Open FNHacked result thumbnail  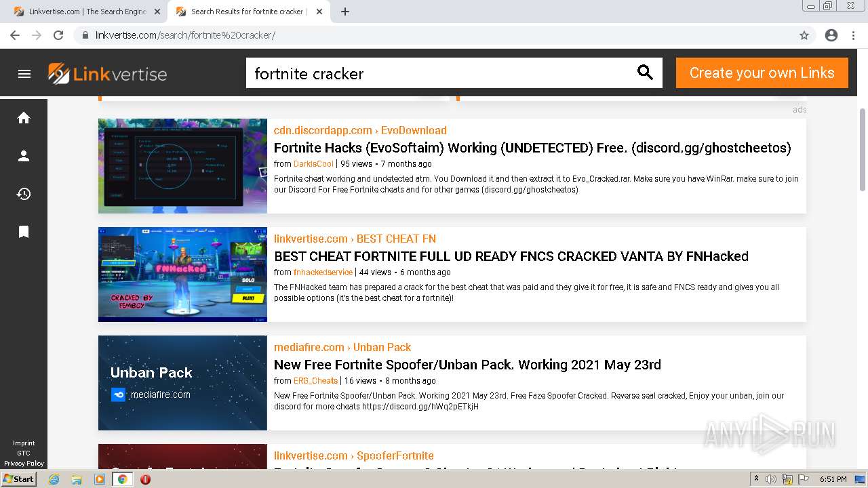point(182,274)
